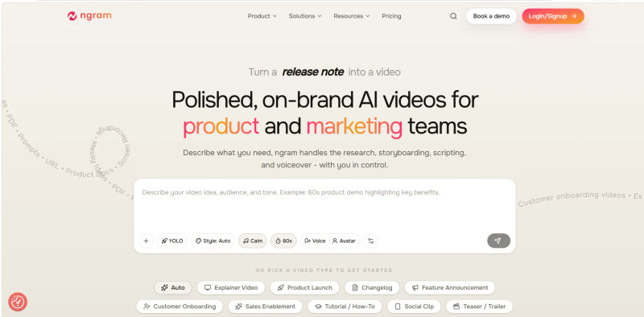This screenshot has width=644, height=317.
Task: Select Tutorial / How-To video type
Action: click(345, 307)
